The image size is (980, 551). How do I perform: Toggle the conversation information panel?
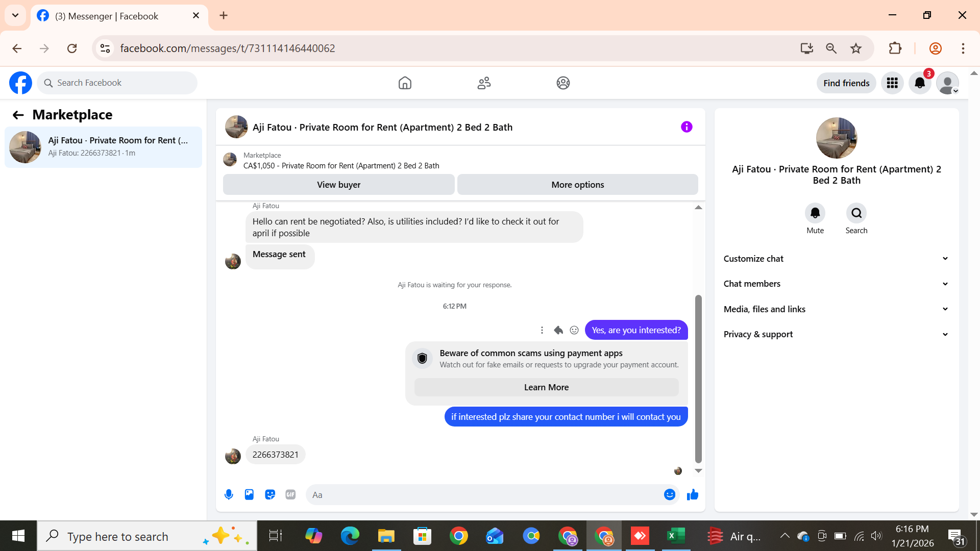point(687,127)
